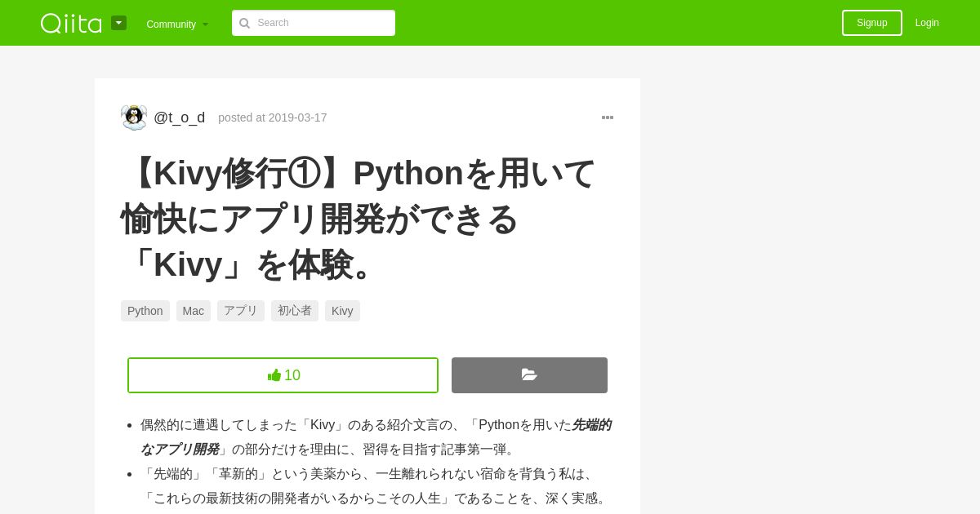This screenshot has width=980, height=514.
Task: Click the Qiita logo in header
Action: pos(71,23)
